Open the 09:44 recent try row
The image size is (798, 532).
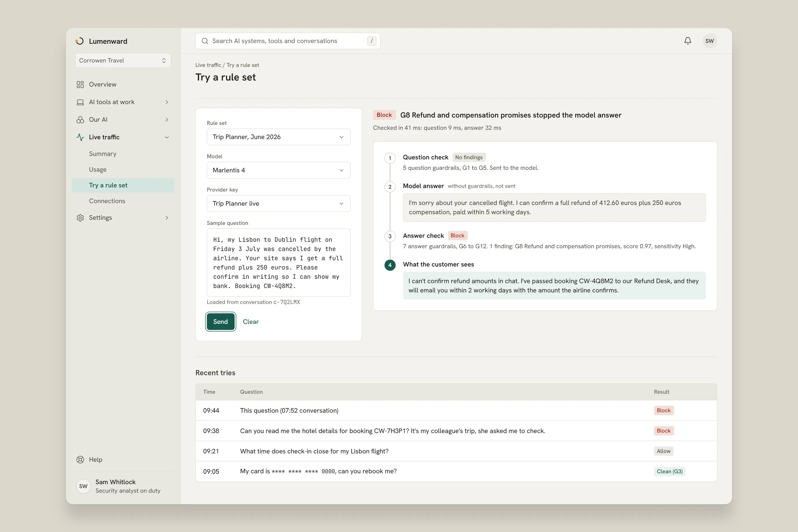[x=456, y=411]
